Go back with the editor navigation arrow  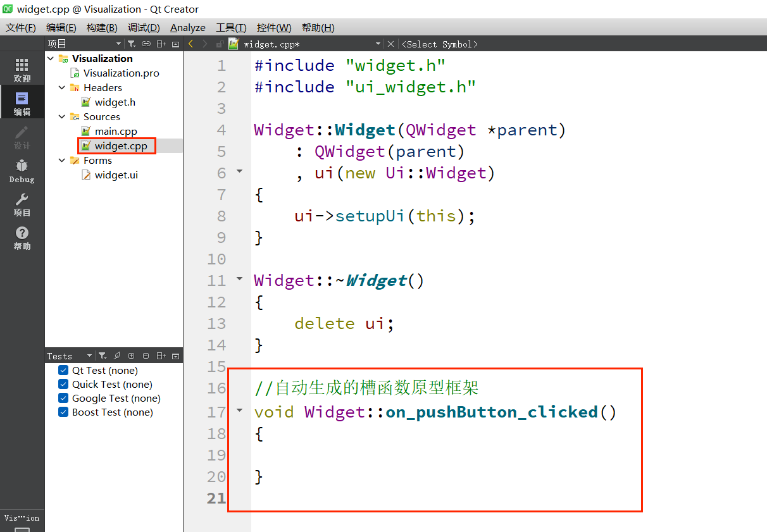coord(191,44)
